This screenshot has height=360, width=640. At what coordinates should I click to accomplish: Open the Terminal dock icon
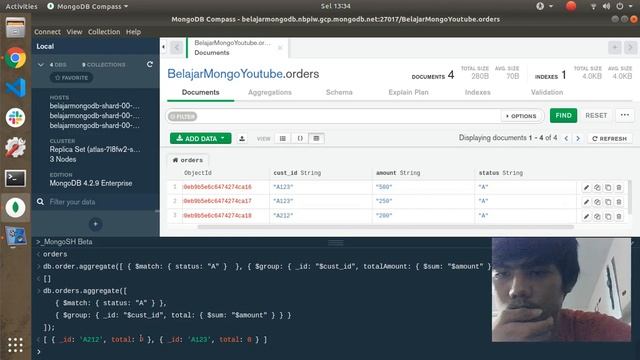point(16,178)
